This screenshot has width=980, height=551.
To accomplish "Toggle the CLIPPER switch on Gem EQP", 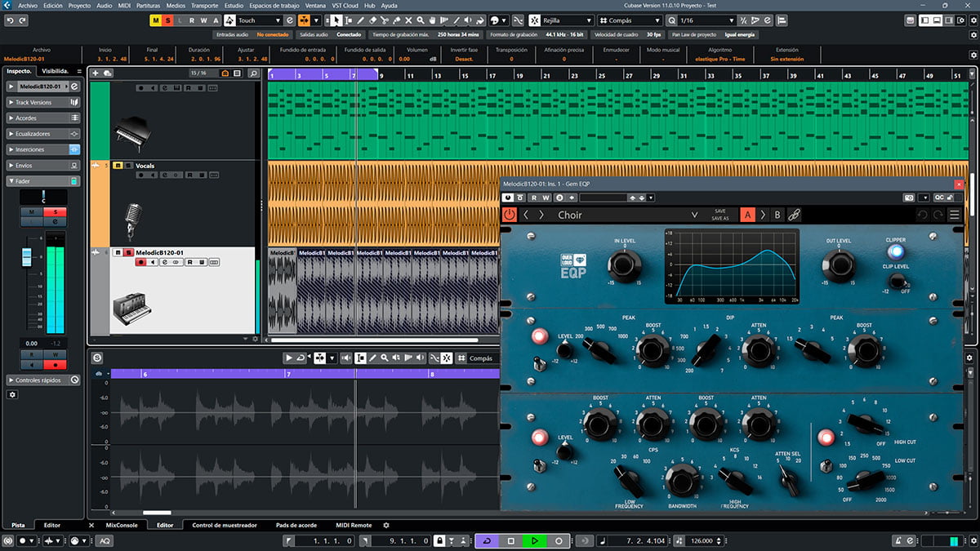I will click(896, 251).
